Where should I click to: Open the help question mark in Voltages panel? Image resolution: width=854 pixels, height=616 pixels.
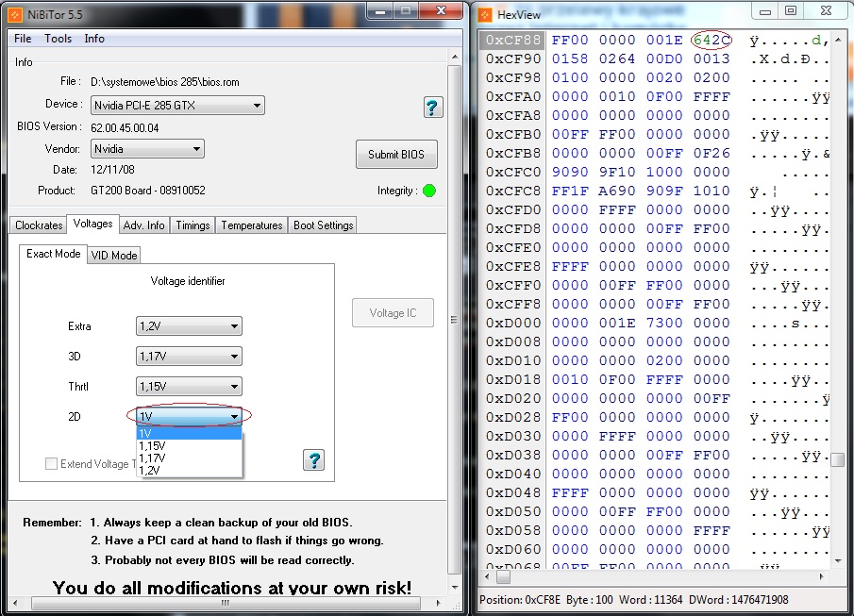pos(313,460)
